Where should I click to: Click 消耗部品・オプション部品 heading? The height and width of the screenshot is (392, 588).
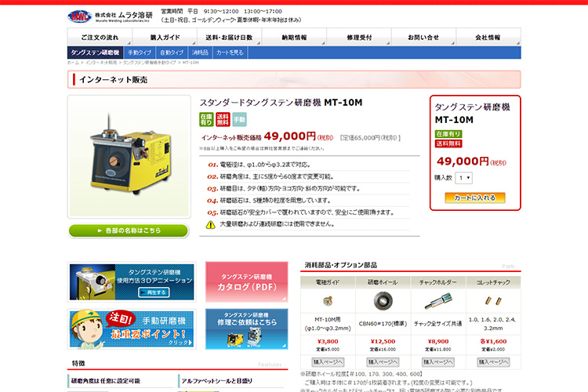[341, 265]
